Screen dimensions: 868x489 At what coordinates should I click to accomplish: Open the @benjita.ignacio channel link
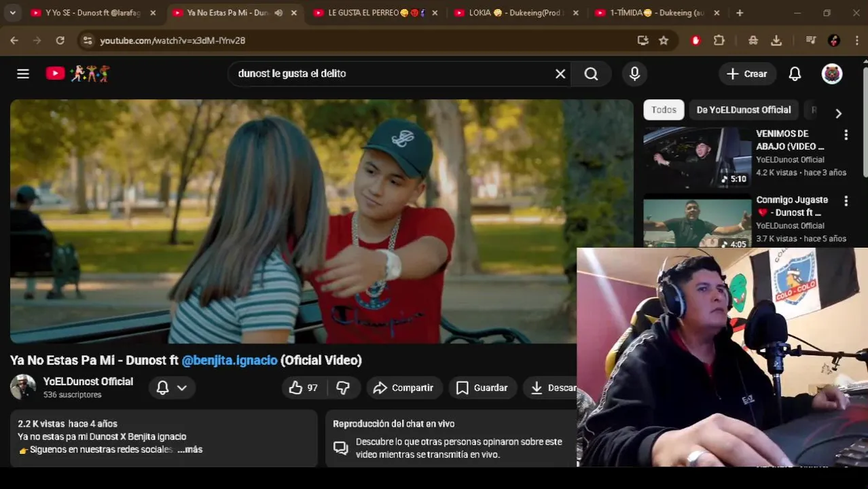click(x=230, y=361)
